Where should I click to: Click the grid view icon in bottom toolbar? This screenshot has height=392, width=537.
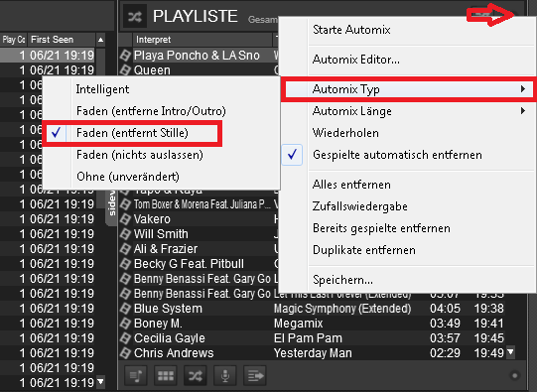[x=166, y=376]
